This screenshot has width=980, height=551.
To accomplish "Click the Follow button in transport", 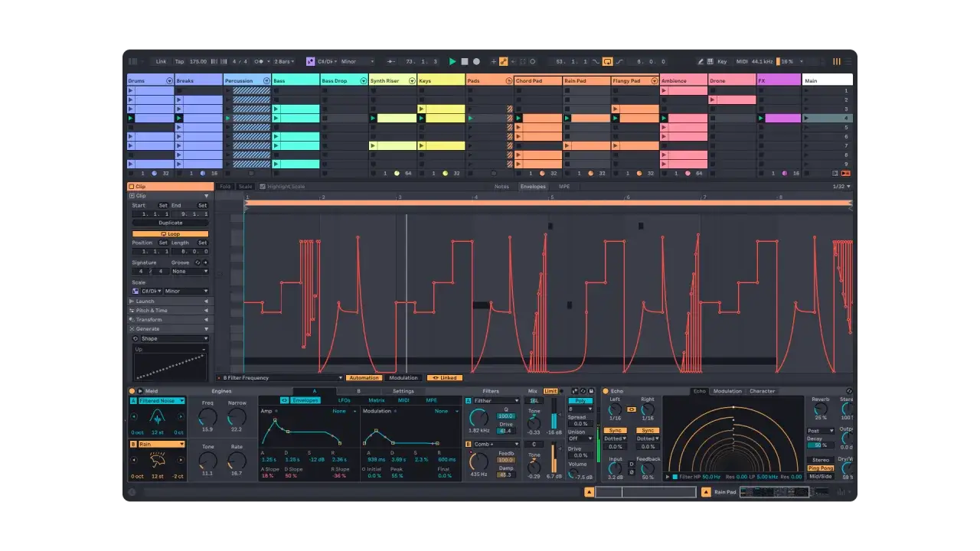I will point(390,61).
